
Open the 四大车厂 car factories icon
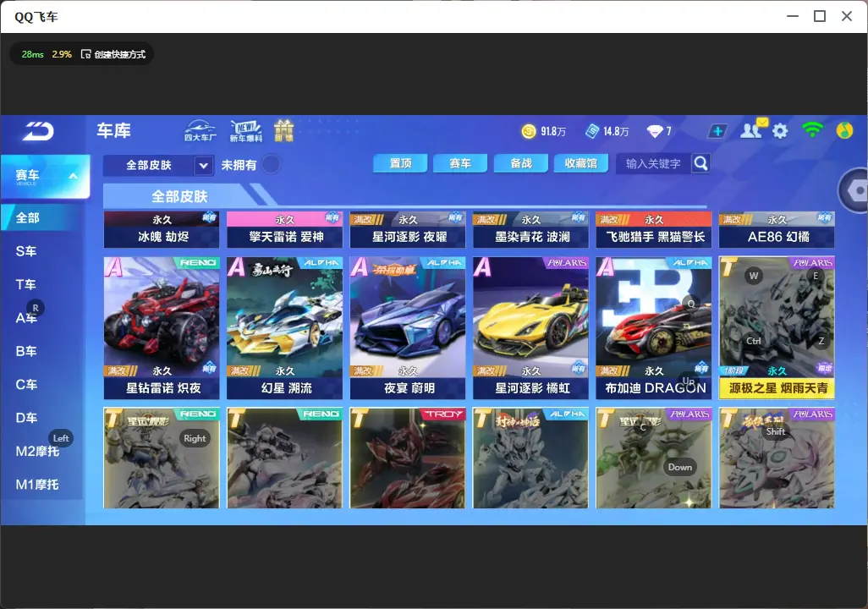[x=200, y=130]
